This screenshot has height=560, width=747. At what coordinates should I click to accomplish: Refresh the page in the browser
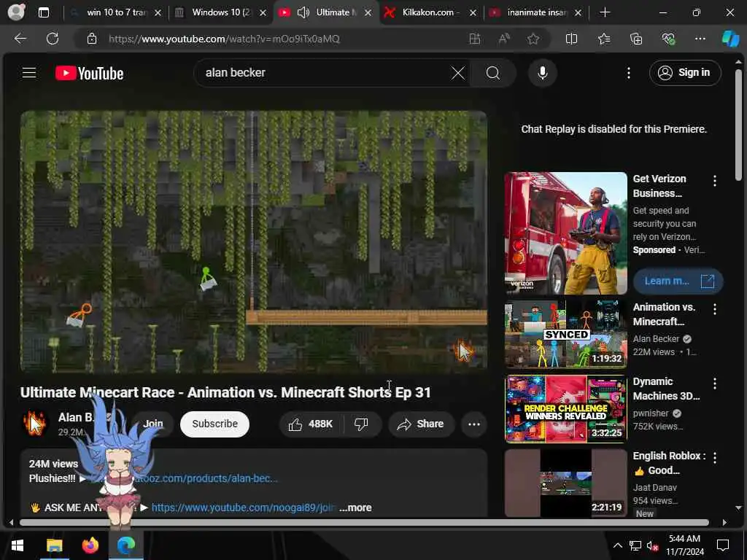pos(53,39)
